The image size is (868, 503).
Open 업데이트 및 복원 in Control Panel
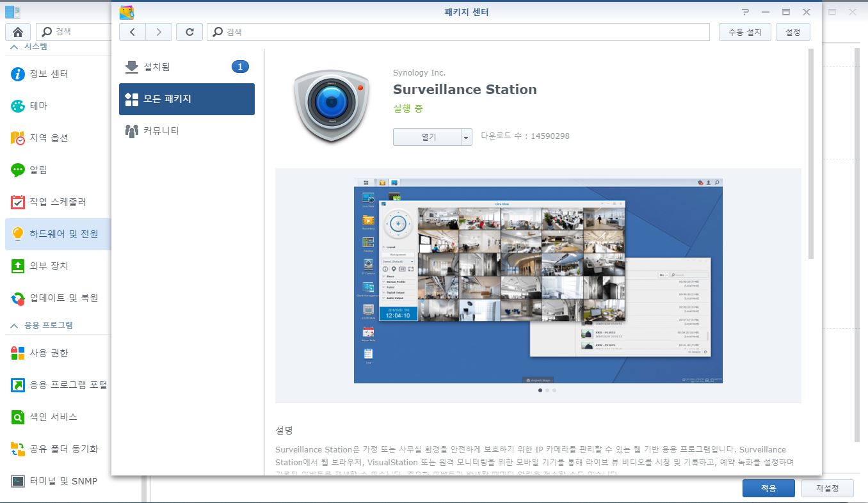[58, 298]
